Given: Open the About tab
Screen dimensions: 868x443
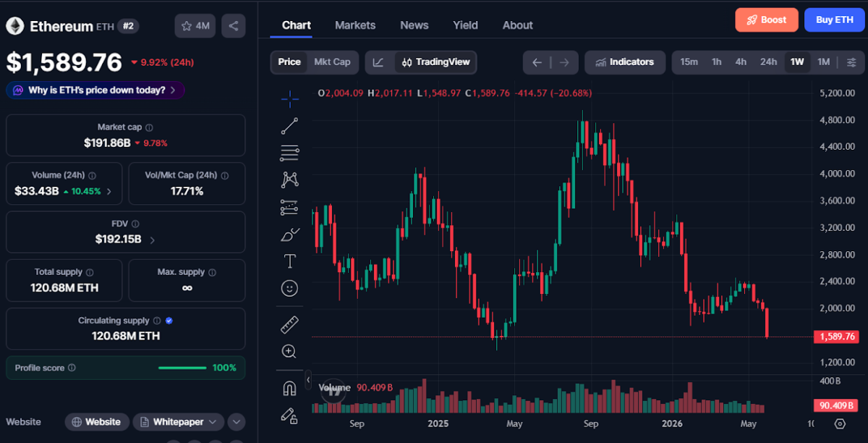Looking at the screenshot, I should coord(518,25).
